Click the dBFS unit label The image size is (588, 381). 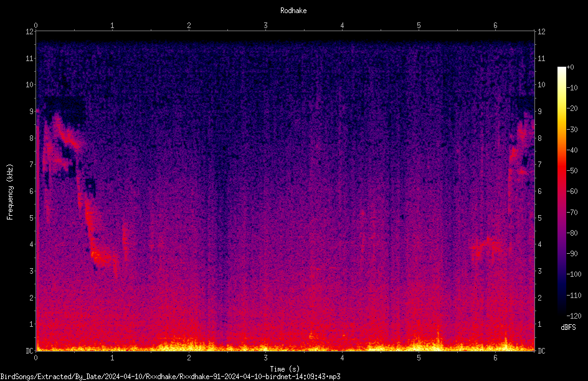568,327
